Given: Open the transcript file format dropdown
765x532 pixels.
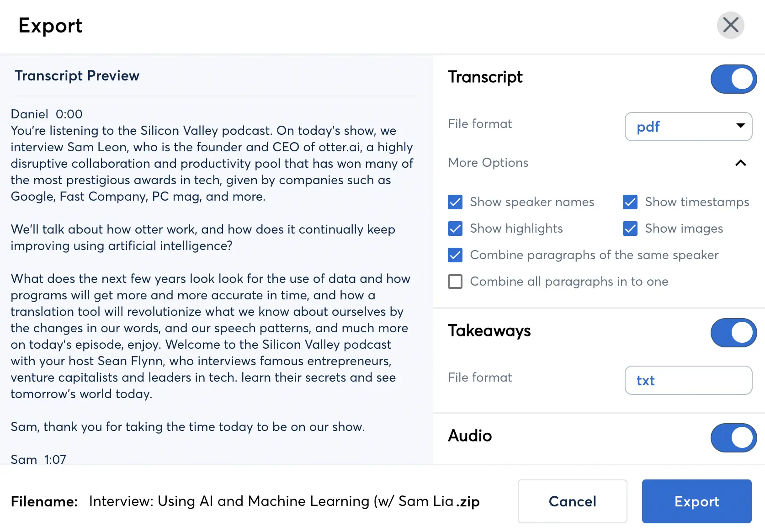Looking at the screenshot, I should click(x=688, y=127).
